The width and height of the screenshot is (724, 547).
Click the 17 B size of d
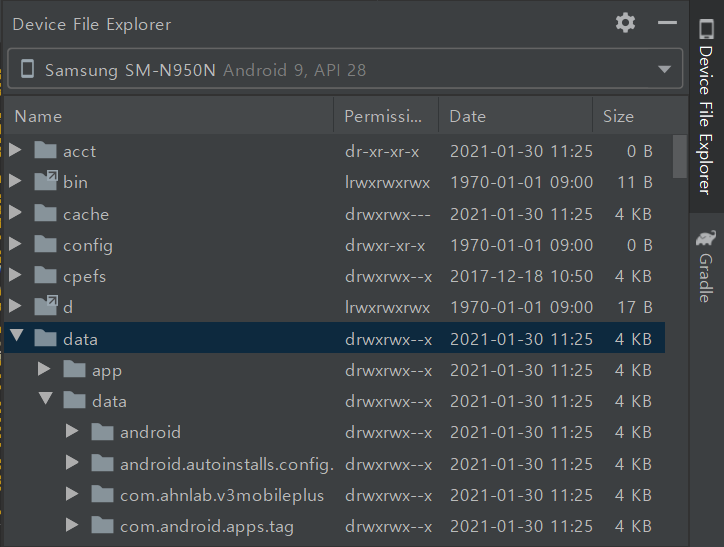(x=635, y=307)
